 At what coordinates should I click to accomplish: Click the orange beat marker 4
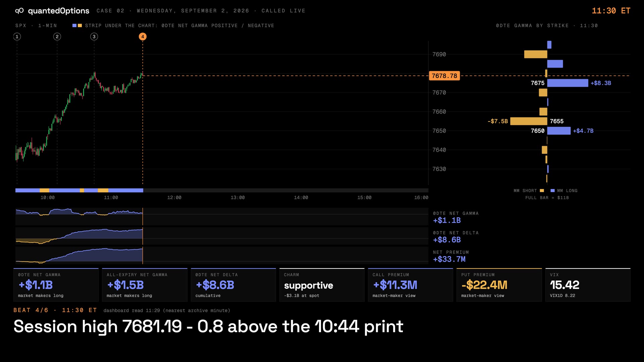tap(143, 37)
